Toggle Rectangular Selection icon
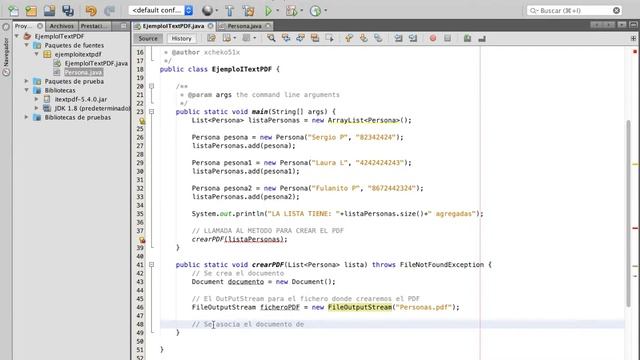 click(329, 38)
